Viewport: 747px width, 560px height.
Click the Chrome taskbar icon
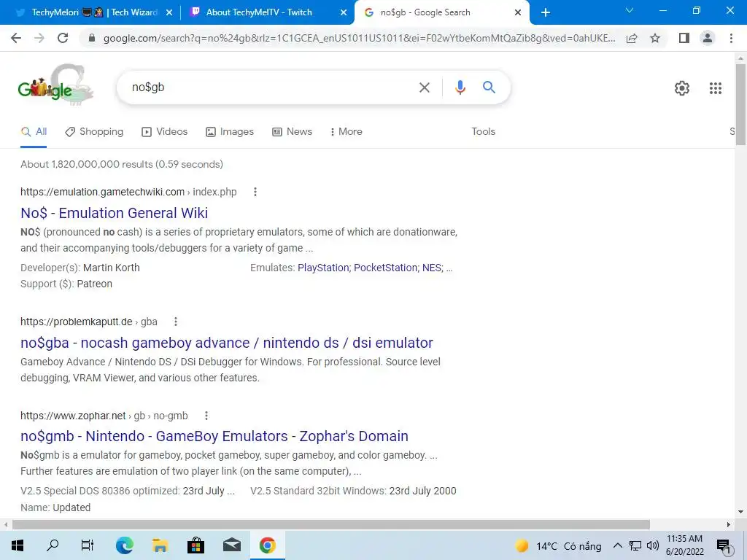[267, 545]
